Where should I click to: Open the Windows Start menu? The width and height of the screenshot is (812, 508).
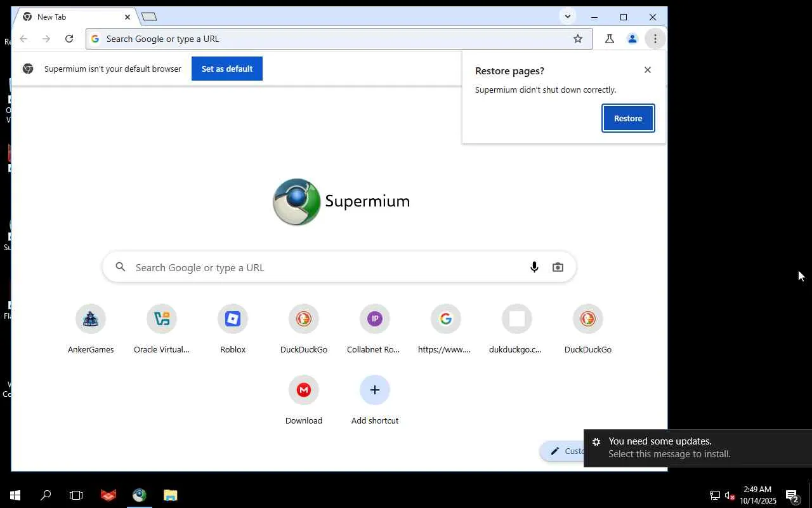(15, 495)
